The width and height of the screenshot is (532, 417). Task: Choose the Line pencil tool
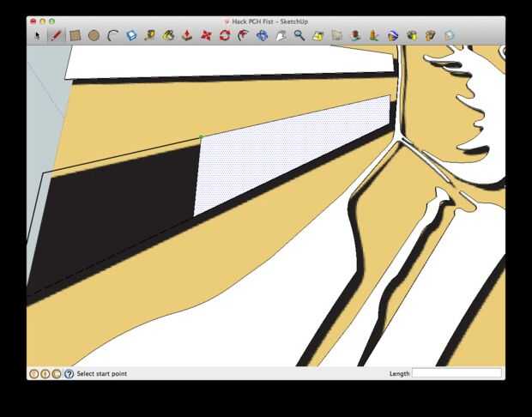[x=56, y=35]
